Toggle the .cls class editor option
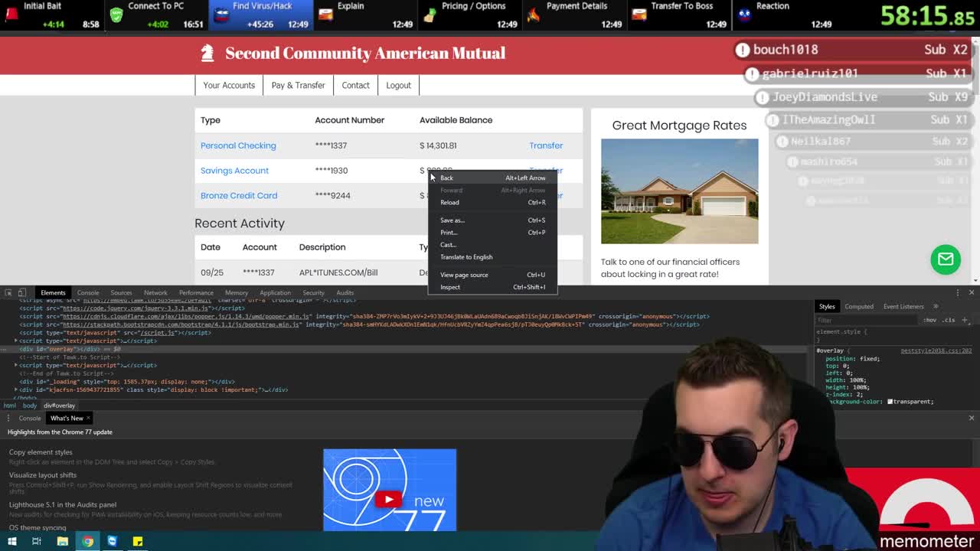This screenshot has width=980, height=551. click(x=950, y=320)
